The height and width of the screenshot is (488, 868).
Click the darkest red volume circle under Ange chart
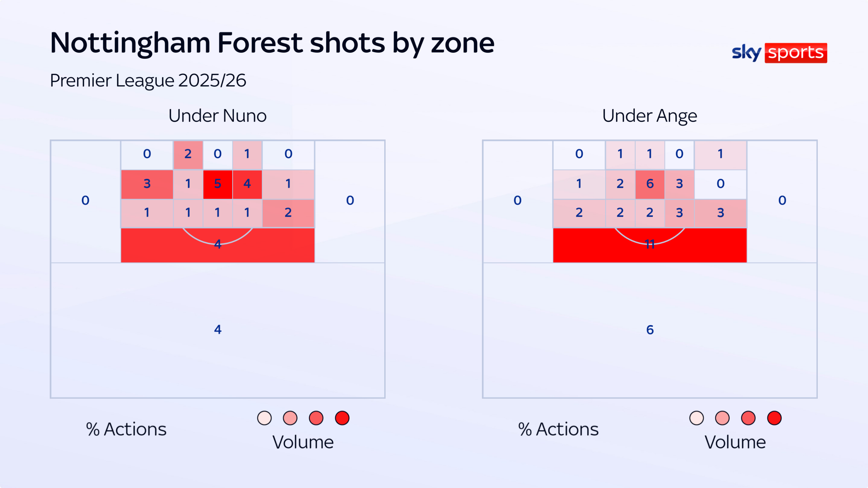774,418
